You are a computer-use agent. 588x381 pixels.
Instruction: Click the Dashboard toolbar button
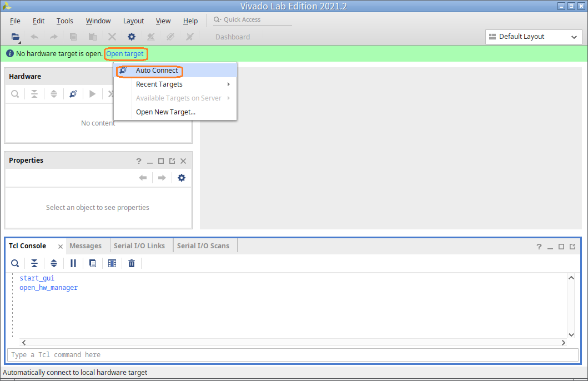point(233,37)
